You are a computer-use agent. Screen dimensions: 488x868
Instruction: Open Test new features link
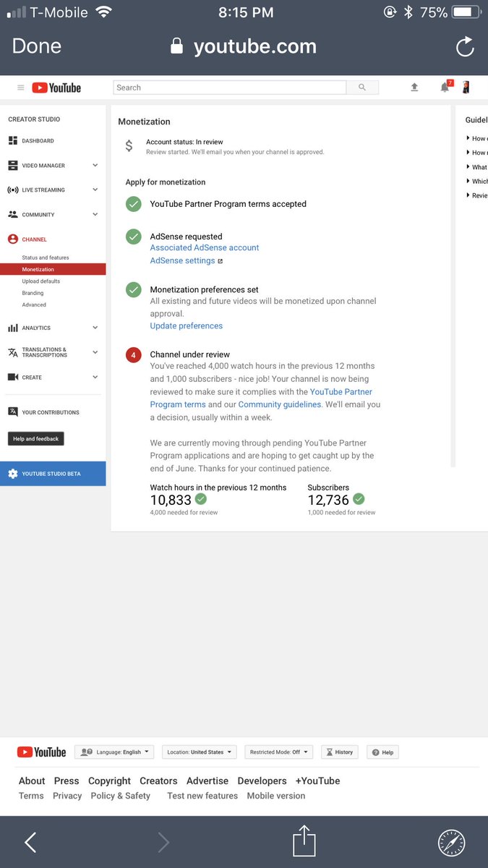click(202, 796)
